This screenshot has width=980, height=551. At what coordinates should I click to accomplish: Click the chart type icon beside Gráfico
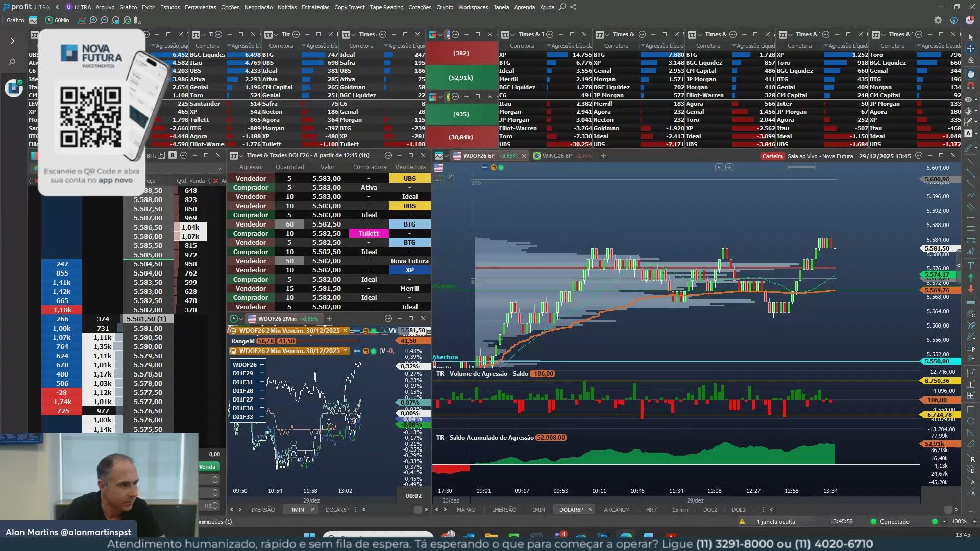pos(33,20)
